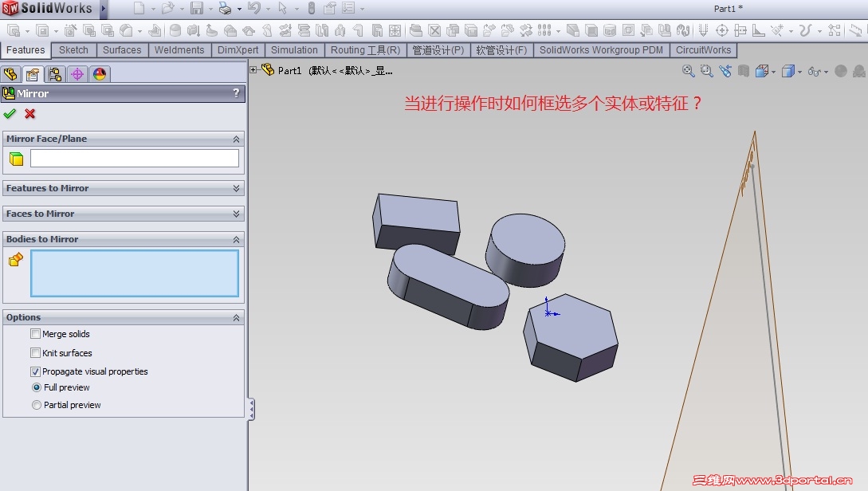Image resolution: width=868 pixels, height=491 pixels.
Task: Collapse Bodies to Mirror section
Action: [x=237, y=239]
